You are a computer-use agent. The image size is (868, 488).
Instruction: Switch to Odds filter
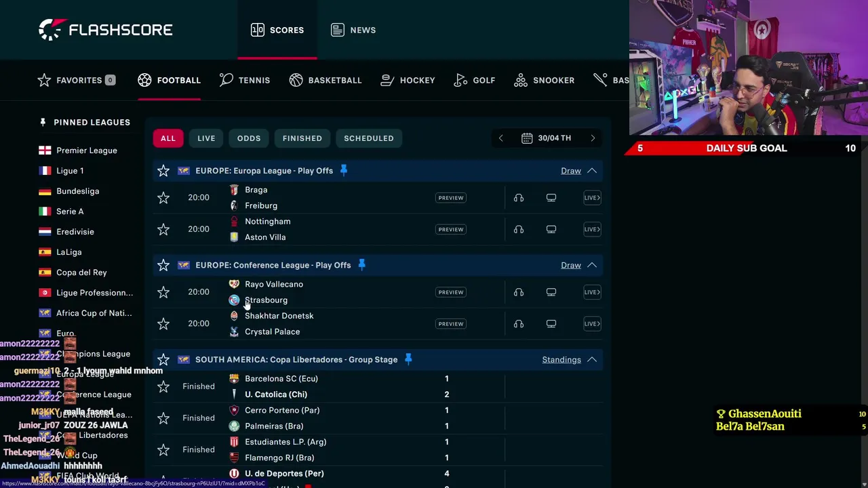coord(249,138)
